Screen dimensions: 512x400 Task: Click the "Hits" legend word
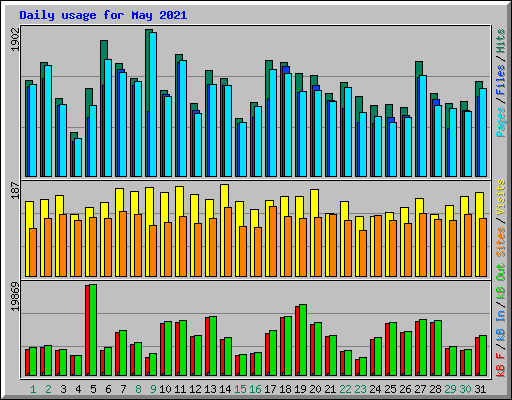click(x=501, y=41)
